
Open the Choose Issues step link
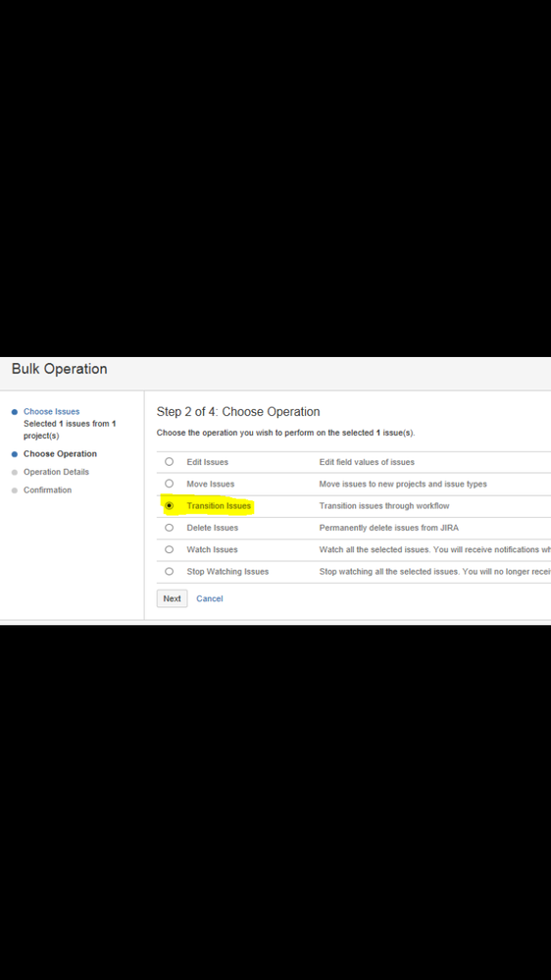[51, 411]
